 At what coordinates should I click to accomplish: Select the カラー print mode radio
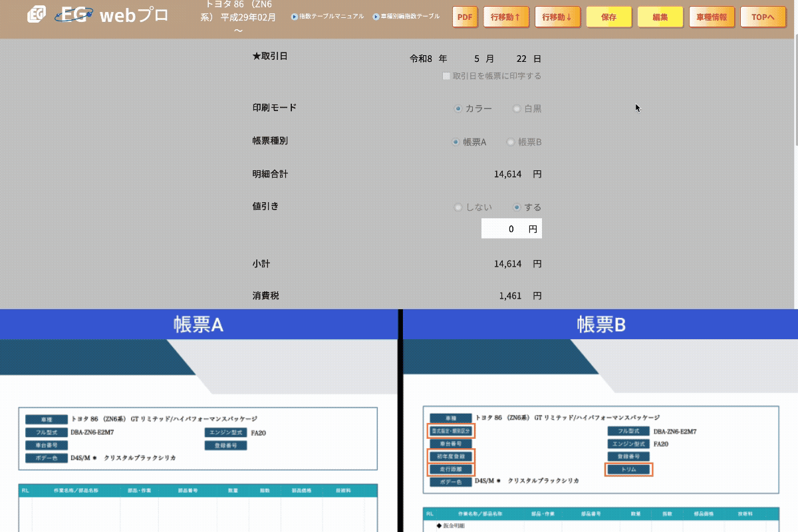pyautogui.click(x=458, y=108)
